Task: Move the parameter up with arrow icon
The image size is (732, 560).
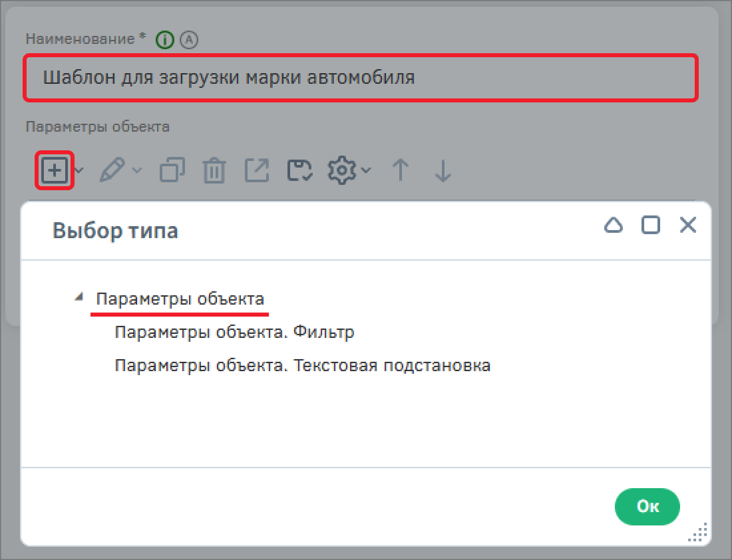Action: coord(400,170)
